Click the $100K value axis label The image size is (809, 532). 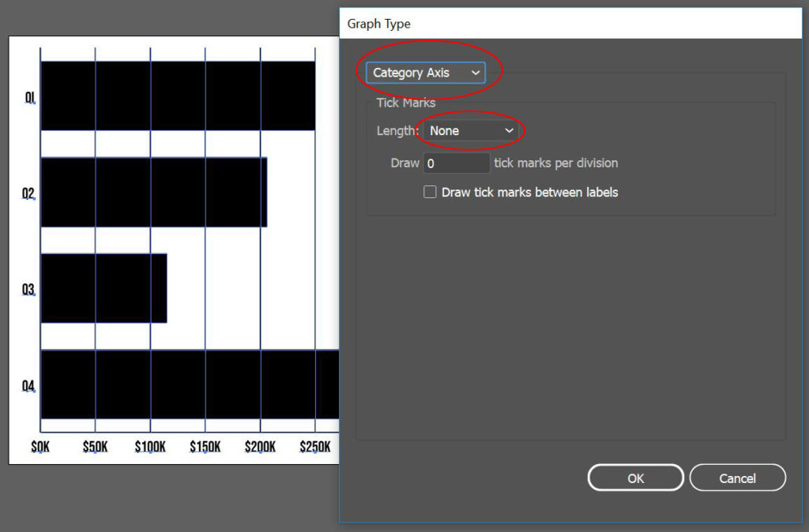pyautogui.click(x=149, y=446)
